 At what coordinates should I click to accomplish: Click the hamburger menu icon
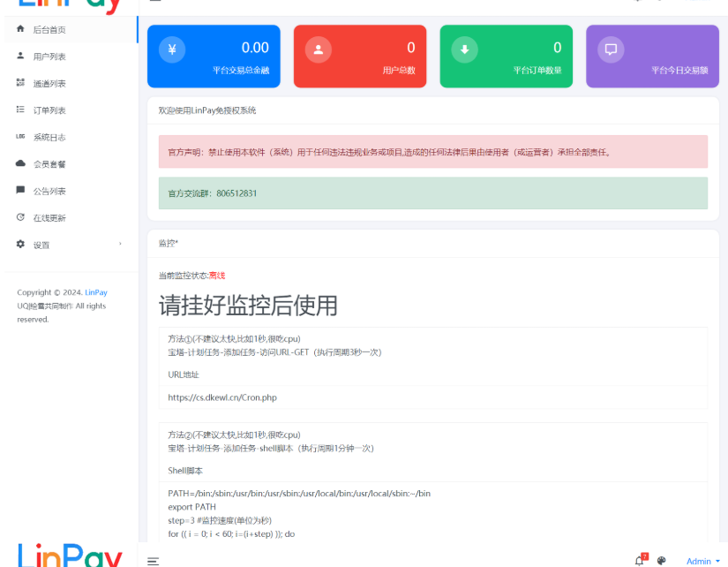click(154, 560)
